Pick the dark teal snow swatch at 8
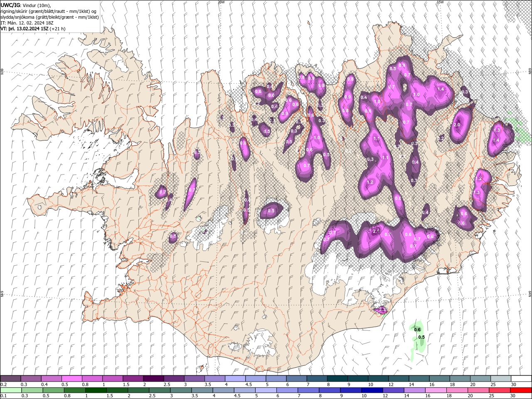This screenshot has height=399, width=532. (x=337, y=379)
